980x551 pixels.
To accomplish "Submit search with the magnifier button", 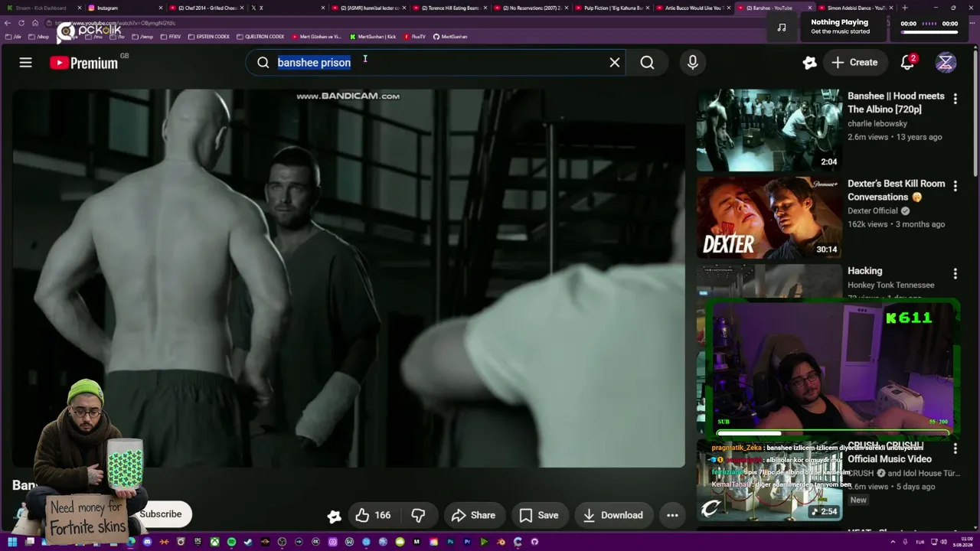I will 647,63.
